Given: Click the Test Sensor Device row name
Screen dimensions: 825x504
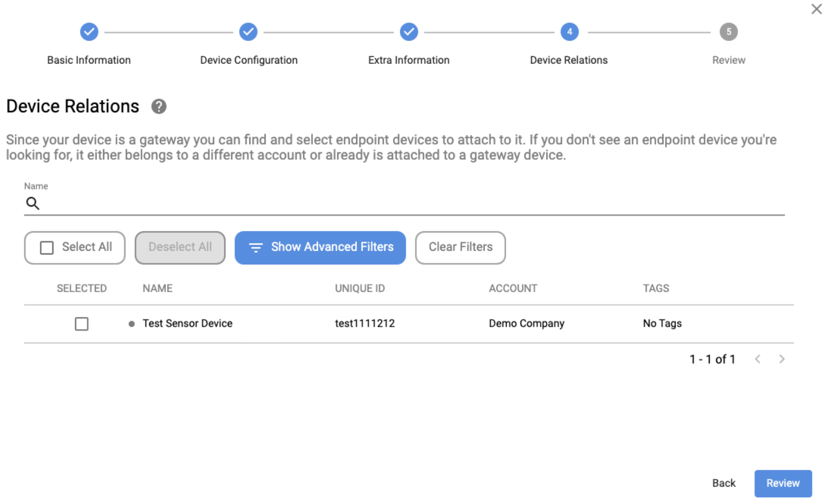Looking at the screenshot, I should coord(187,324).
